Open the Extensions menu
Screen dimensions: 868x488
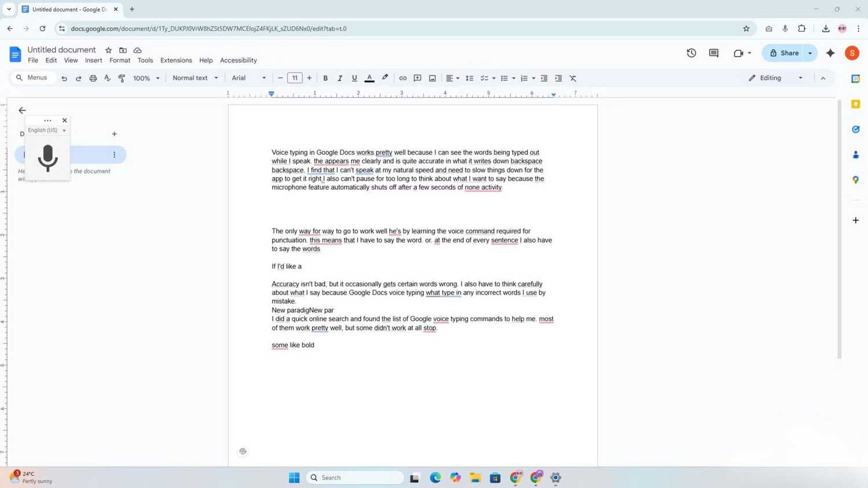tap(175, 60)
